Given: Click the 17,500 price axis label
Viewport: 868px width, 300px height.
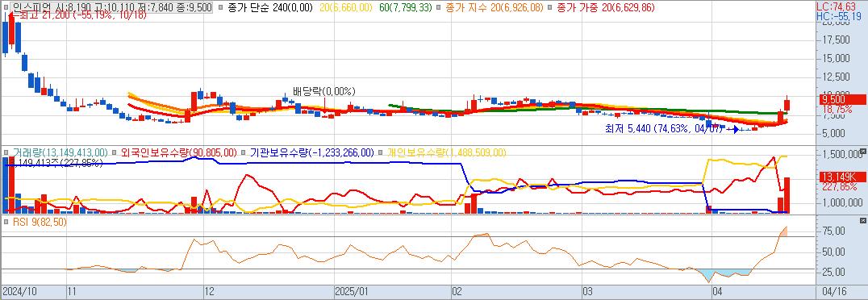Looking at the screenshot, I should tap(836, 40).
